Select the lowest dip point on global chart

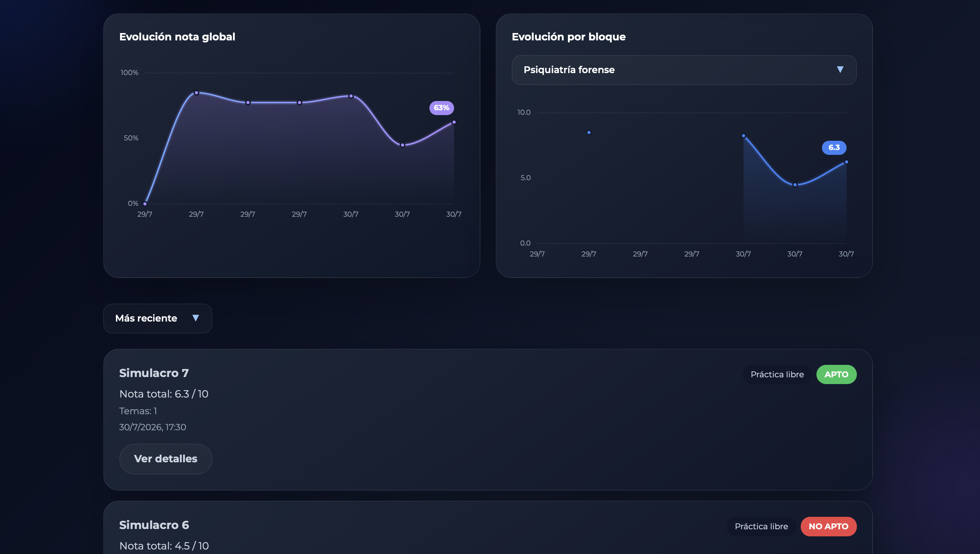pos(402,145)
